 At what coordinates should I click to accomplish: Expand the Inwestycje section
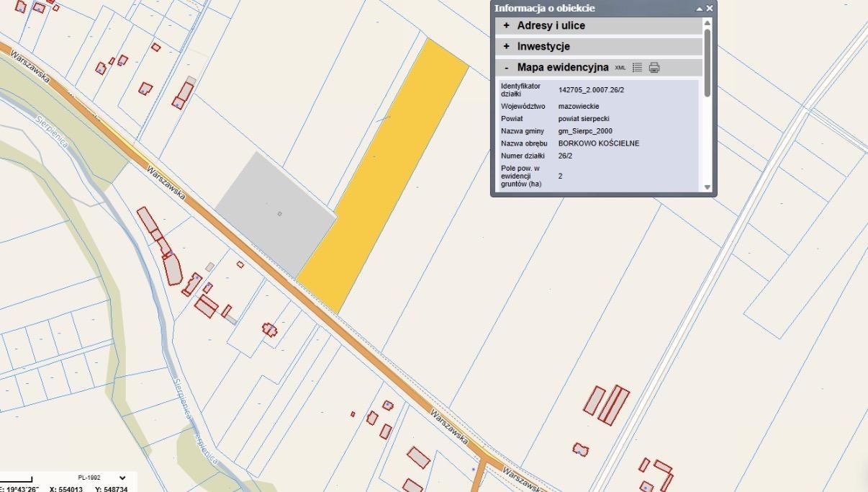[598, 47]
